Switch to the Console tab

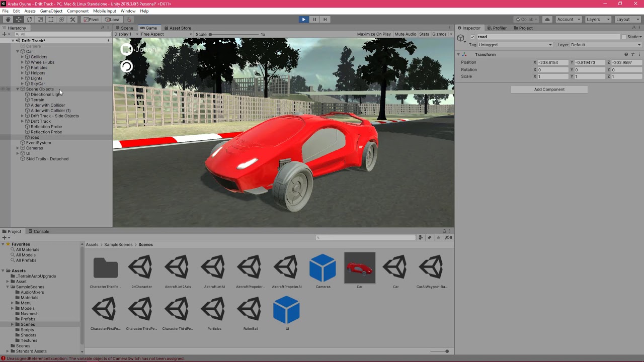click(x=39, y=231)
